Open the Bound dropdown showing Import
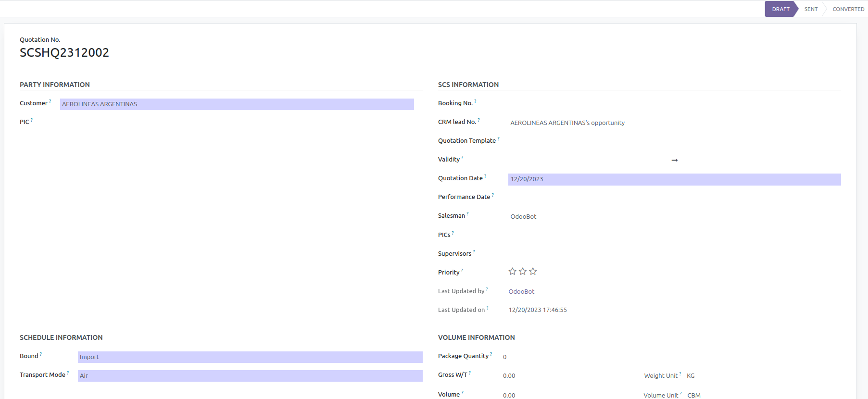The width and height of the screenshot is (868, 399). point(250,357)
